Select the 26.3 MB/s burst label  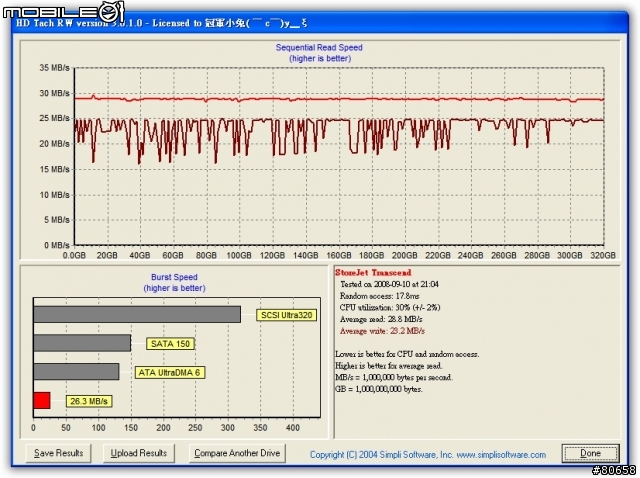pos(89,401)
